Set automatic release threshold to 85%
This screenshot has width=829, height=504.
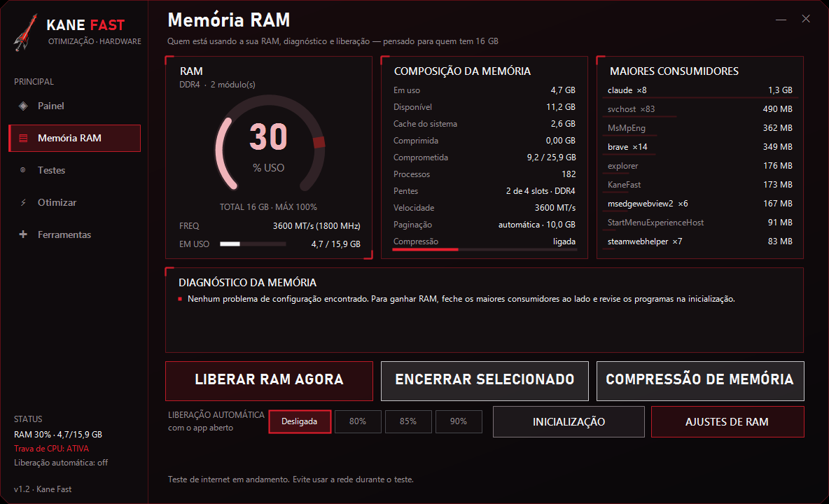pyautogui.click(x=408, y=421)
